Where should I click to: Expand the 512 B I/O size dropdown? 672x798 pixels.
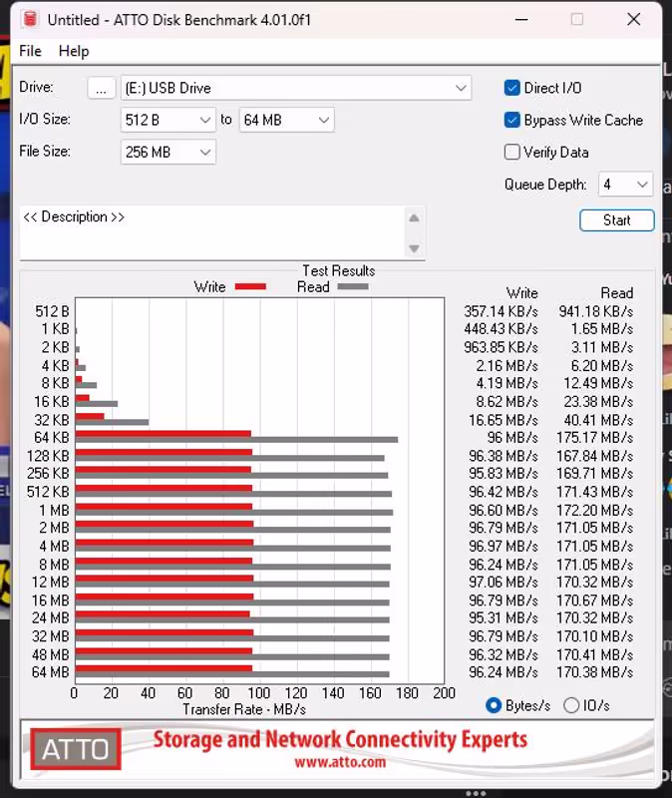(168, 120)
